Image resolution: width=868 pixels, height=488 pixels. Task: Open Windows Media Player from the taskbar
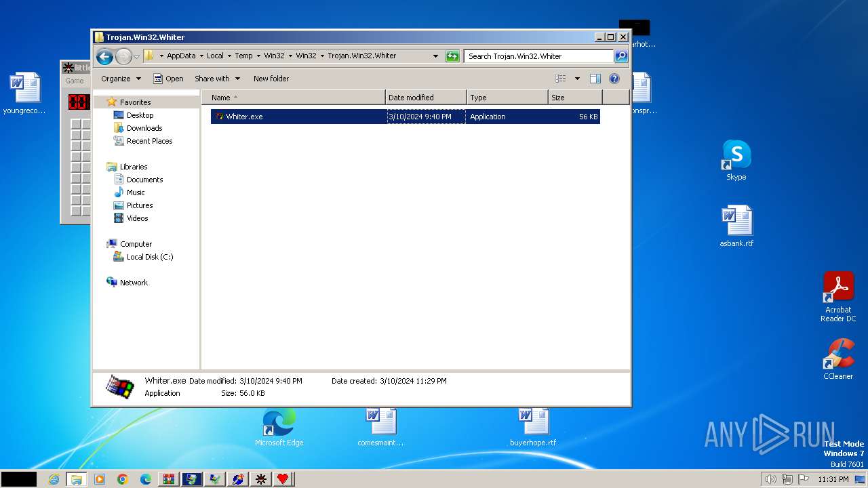click(x=100, y=479)
